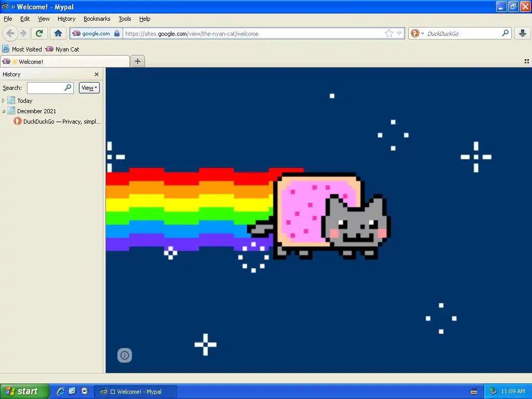Viewport: 532px width, 399px height.
Task: Click the 11:09 AM system clock
Action: (513, 391)
